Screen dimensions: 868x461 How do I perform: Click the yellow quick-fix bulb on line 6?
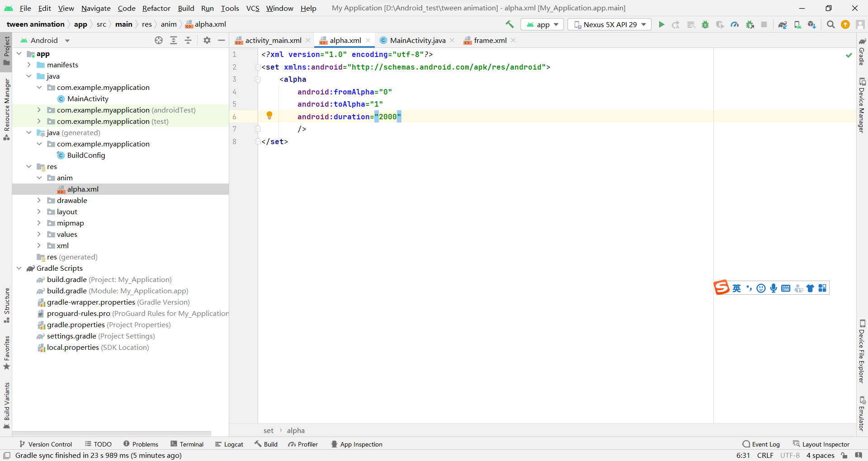click(x=269, y=116)
